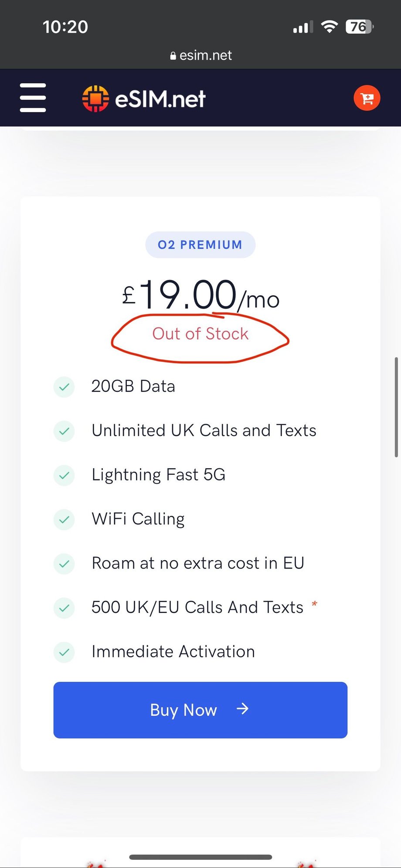Select the O2 PREMIUM plan badge

(x=200, y=245)
